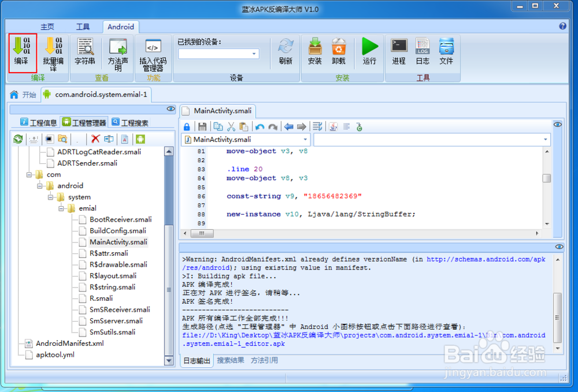Click the scissors cut icon

tap(231, 127)
